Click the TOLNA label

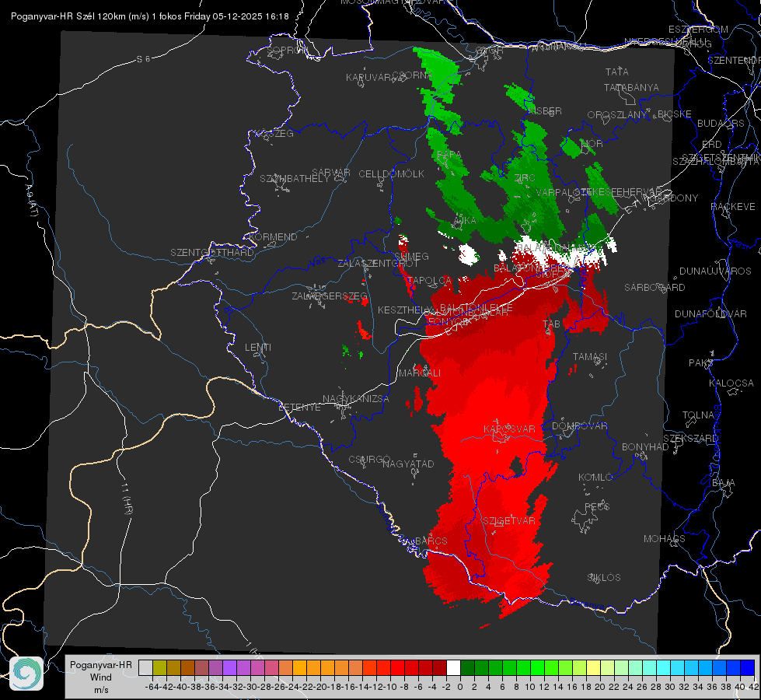(x=698, y=415)
